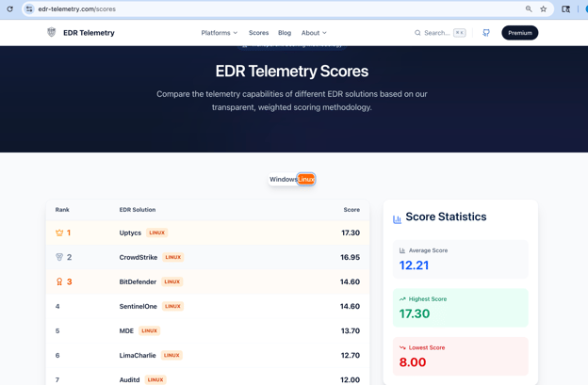Click the LINUX badge next to LimaCharlie
This screenshot has width=588, height=385.
pos(171,356)
